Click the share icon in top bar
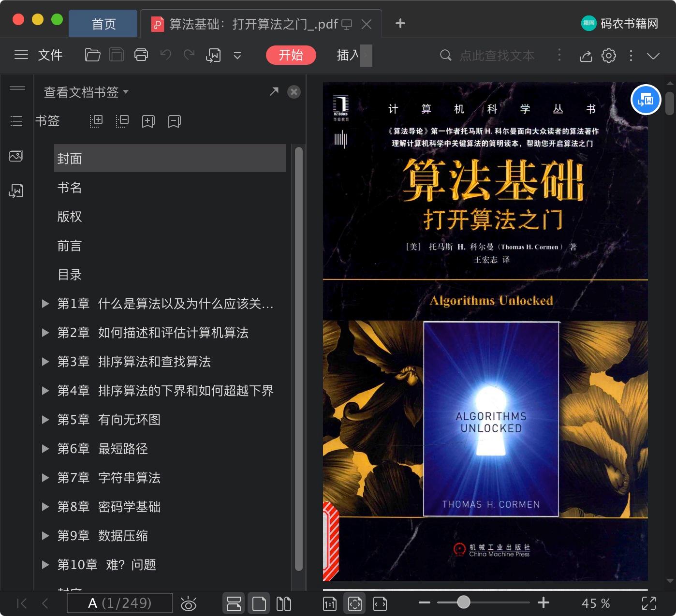Screen dimensions: 676x616 tap(586, 56)
